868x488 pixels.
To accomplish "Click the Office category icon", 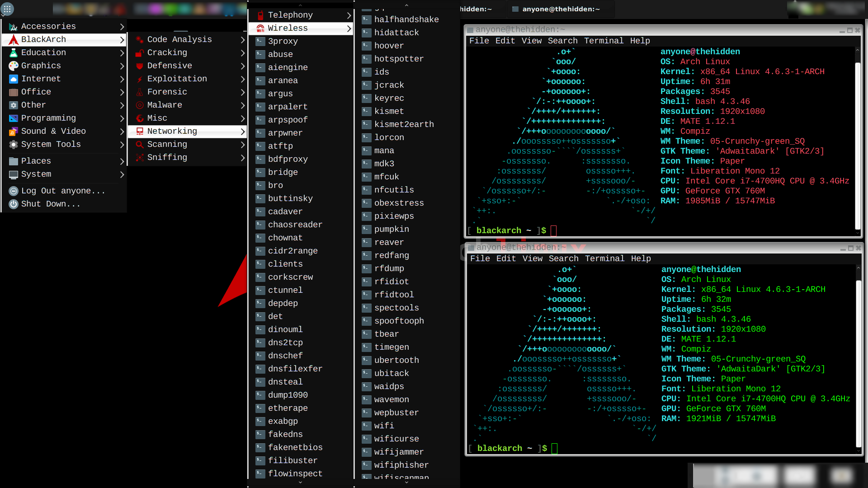I will click(14, 92).
